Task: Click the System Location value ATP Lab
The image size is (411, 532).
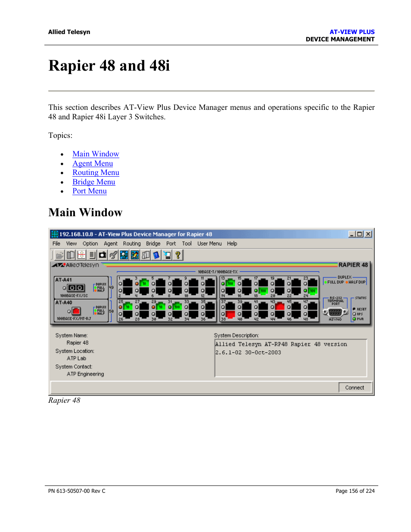Action: (76, 358)
